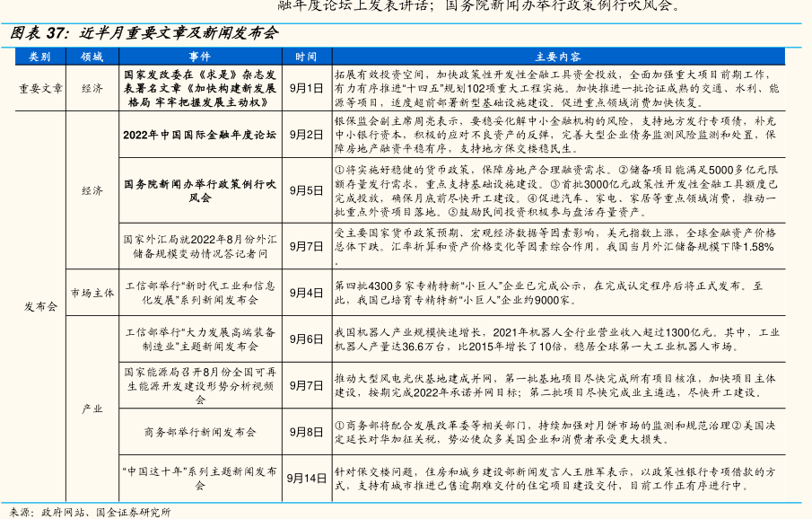Select the "9月2日" date cell
This screenshot has width=812, height=519.
(306, 135)
